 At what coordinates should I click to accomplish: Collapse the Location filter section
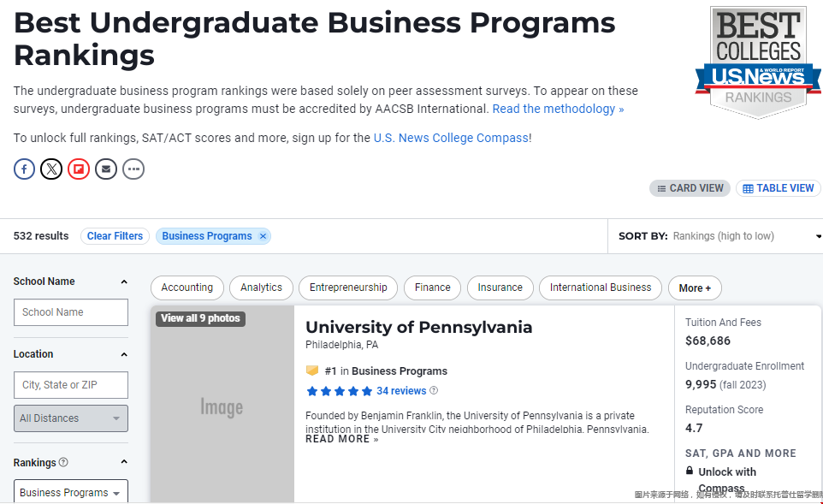tap(124, 354)
